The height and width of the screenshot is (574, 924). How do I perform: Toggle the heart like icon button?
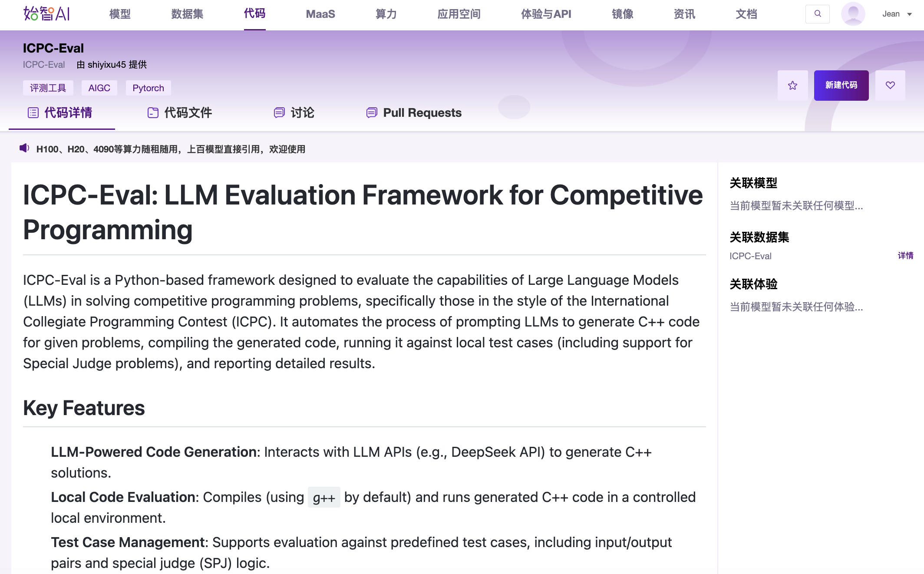pyautogui.click(x=890, y=86)
